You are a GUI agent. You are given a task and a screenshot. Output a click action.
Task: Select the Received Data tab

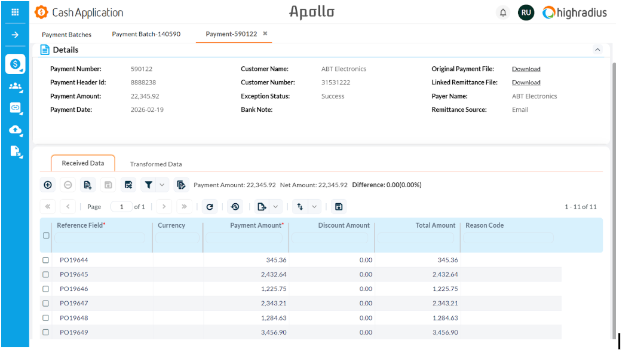pyautogui.click(x=83, y=163)
